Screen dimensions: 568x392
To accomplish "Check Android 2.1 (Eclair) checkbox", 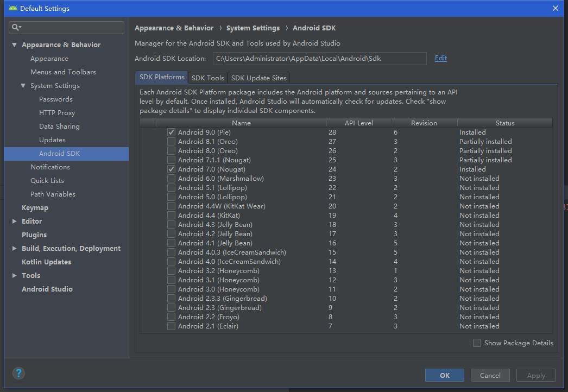I will [172, 326].
